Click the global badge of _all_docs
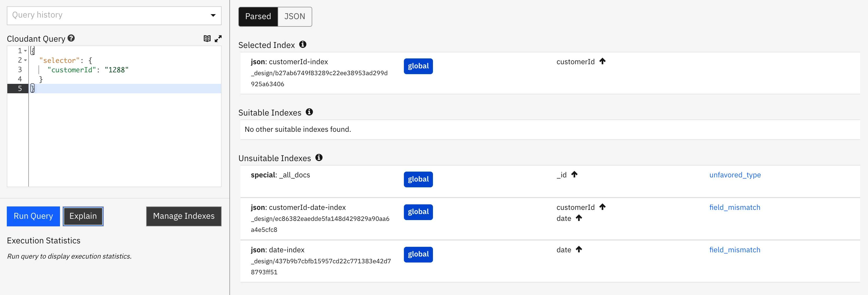Image resolution: width=868 pixels, height=295 pixels. coord(418,179)
